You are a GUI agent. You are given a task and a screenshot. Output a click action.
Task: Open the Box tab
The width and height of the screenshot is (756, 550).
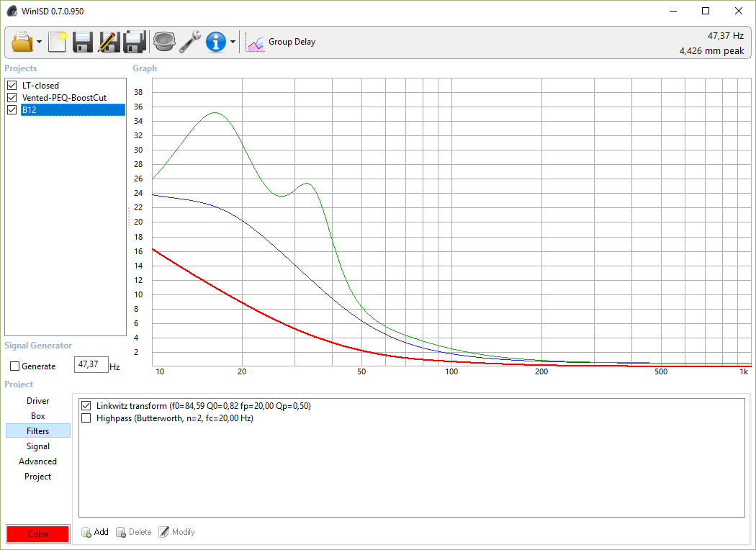[37, 415]
